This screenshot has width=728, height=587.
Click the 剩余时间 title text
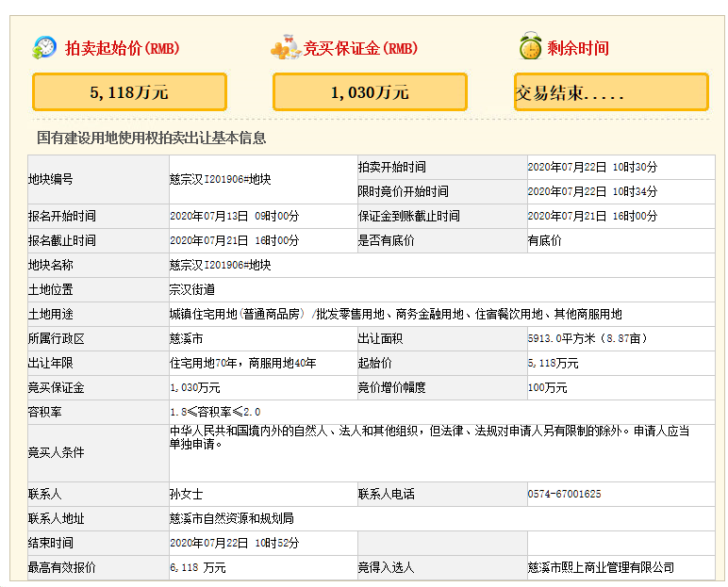click(x=577, y=48)
